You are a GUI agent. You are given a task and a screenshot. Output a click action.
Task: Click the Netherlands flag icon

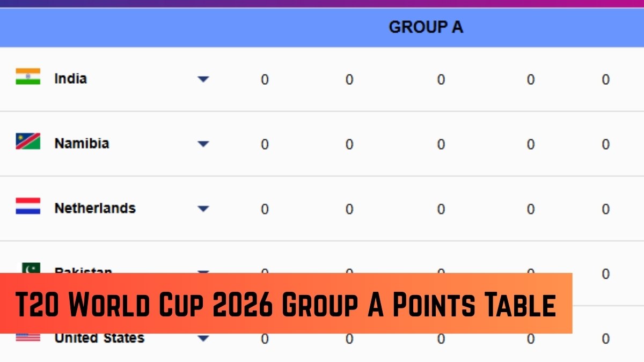click(28, 206)
